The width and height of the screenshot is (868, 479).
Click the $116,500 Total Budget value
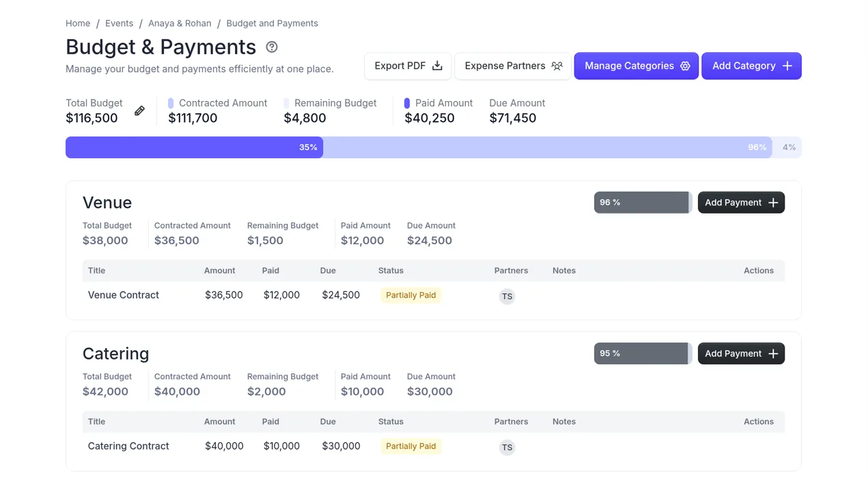tap(92, 118)
